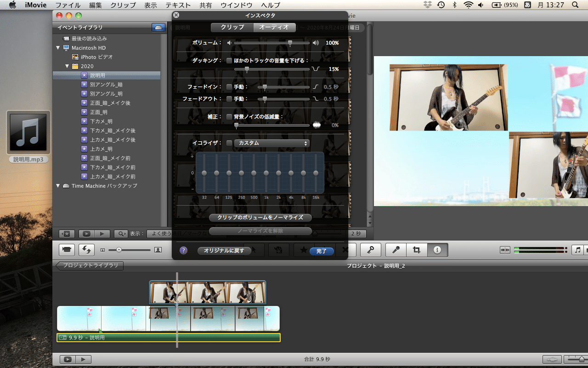Click the Wi-Fi status icon
The image size is (588, 368).
468,5
